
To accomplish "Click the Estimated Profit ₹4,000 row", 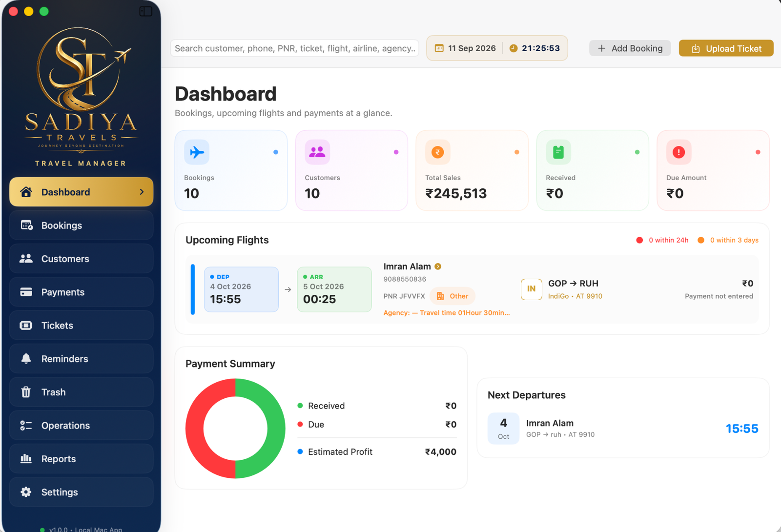I will (377, 452).
